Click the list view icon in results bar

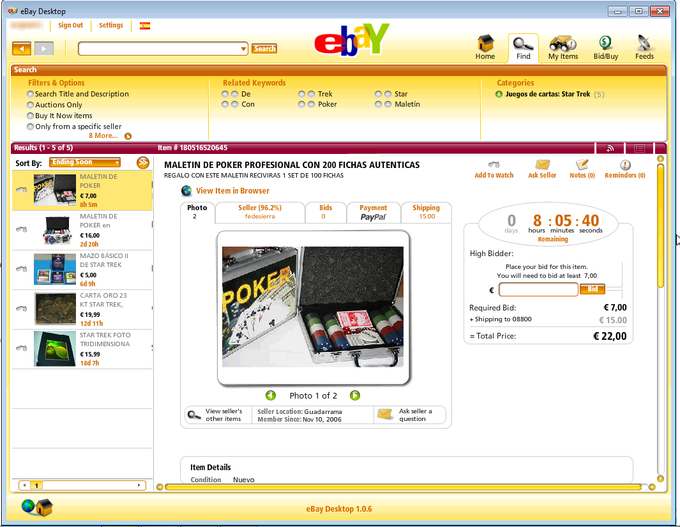pyautogui.click(x=639, y=148)
